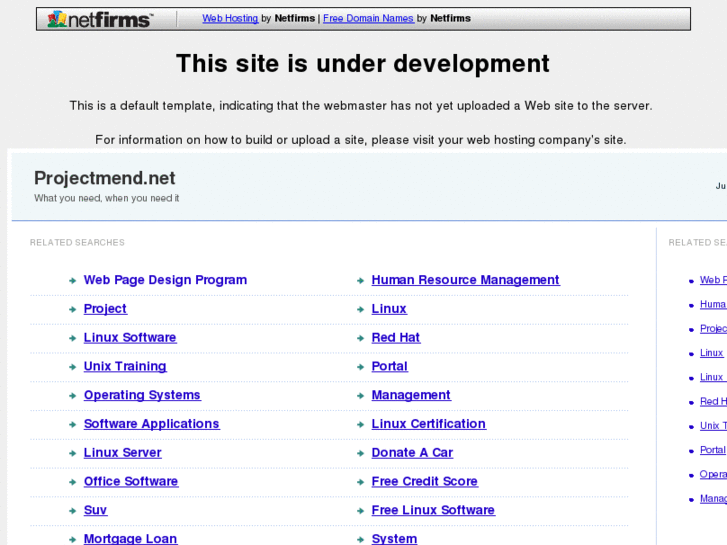Open the Unix Training link
The width and height of the screenshot is (727, 545).
125,366
